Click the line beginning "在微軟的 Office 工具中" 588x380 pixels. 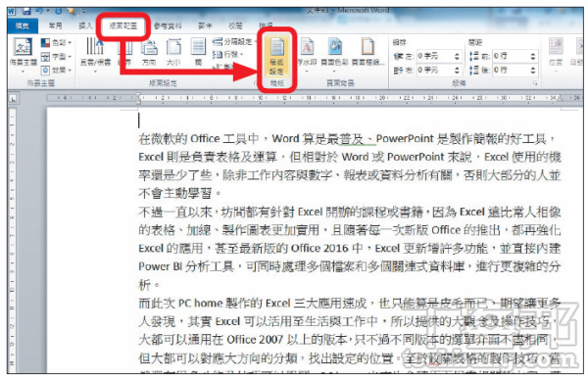[x=347, y=139]
